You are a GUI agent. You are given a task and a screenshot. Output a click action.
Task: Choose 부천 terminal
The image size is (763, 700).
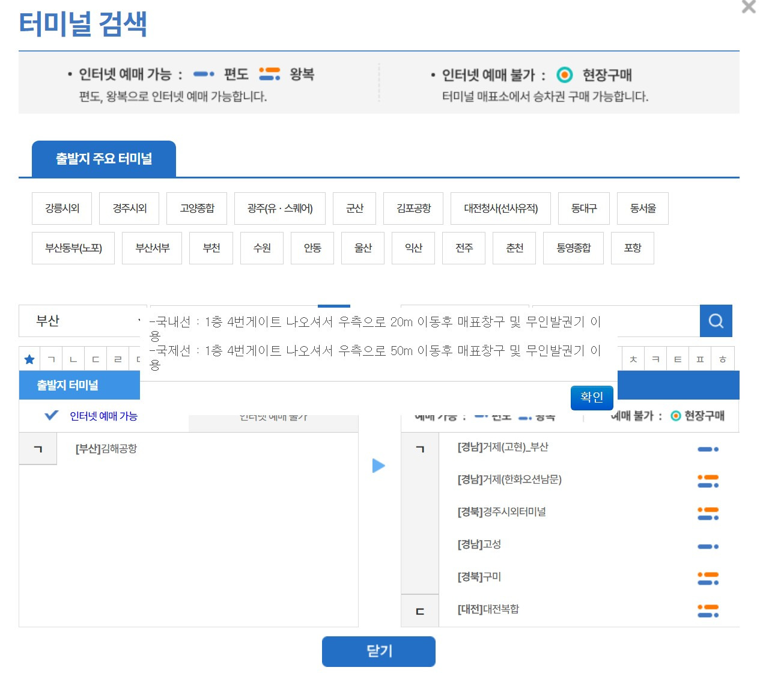211,248
